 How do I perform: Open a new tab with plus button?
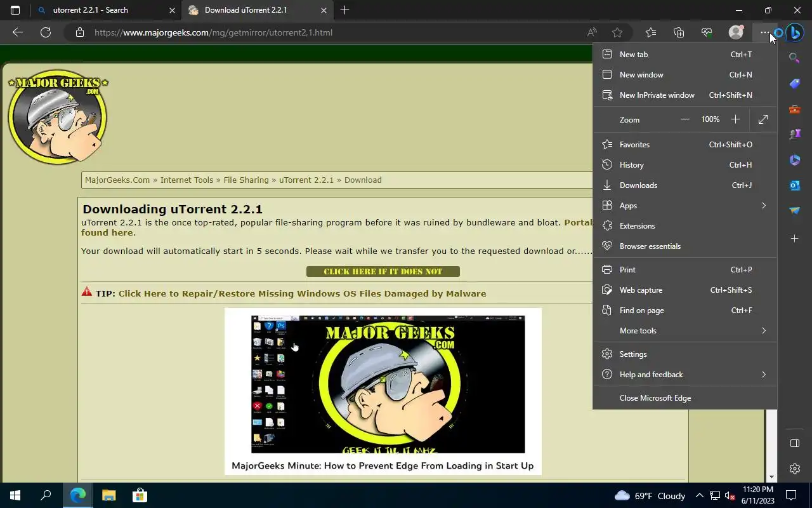[x=344, y=10]
